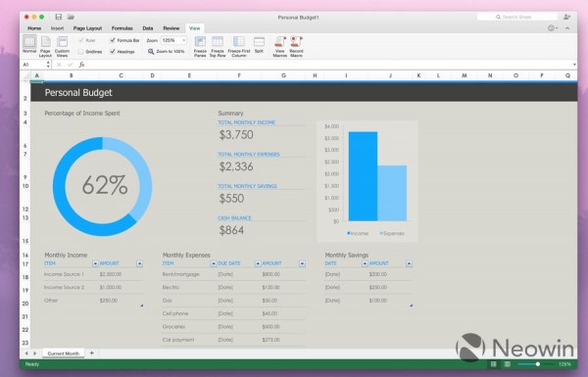This screenshot has height=377, width=588.
Task: Click the Freeze Panes icon
Action: [200, 41]
